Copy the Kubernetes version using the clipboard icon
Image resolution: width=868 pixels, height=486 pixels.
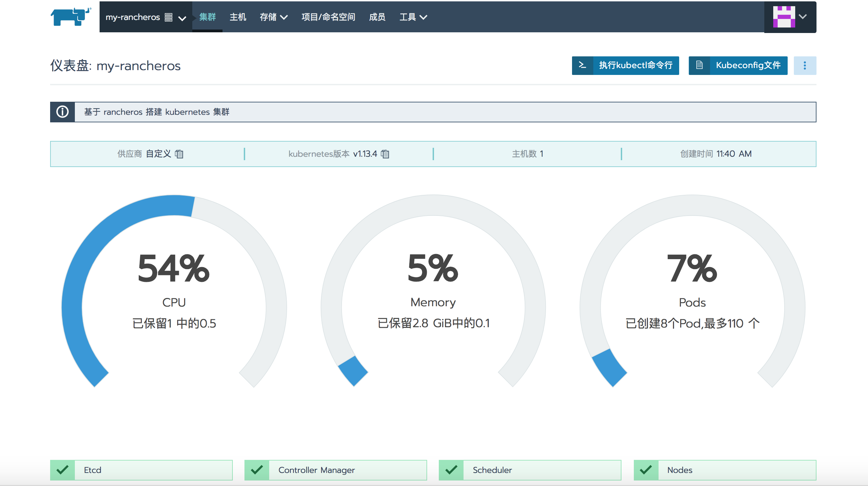click(x=385, y=154)
